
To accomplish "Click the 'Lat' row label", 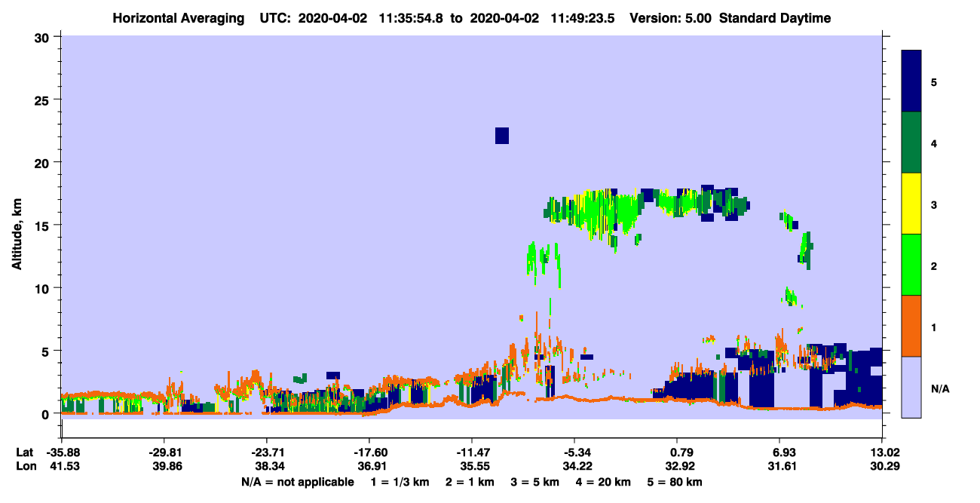I will pyautogui.click(x=25, y=452).
